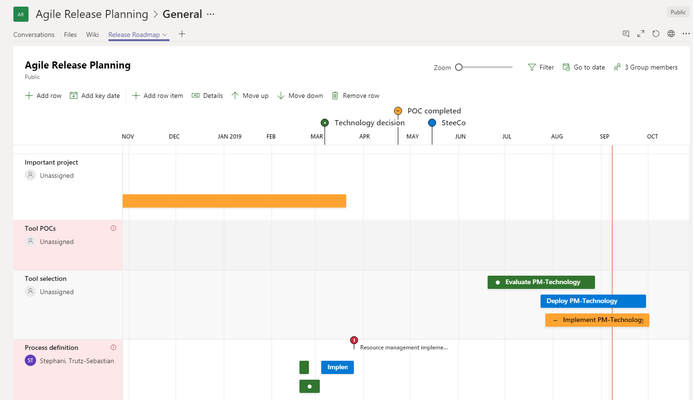Click the Add row item plus icon

coord(136,95)
